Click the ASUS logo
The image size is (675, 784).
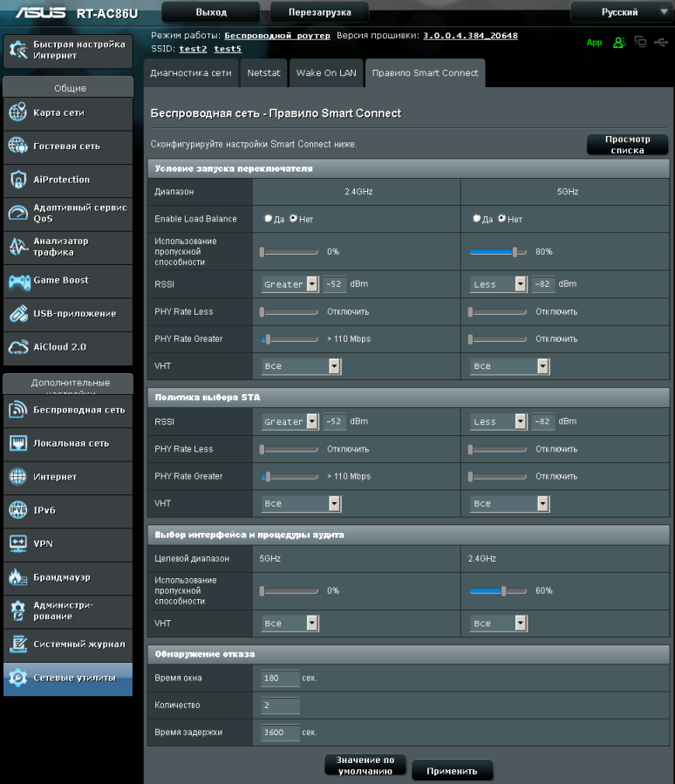coord(41,12)
